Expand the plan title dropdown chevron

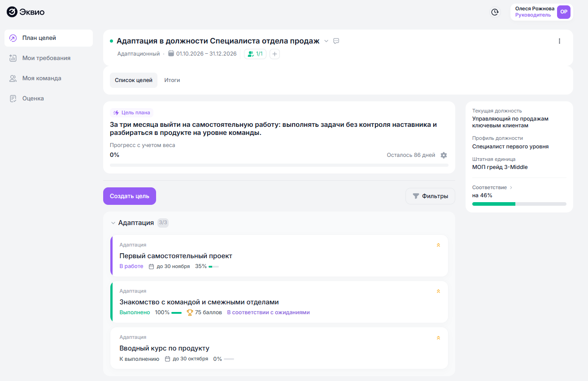coord(327,41)
